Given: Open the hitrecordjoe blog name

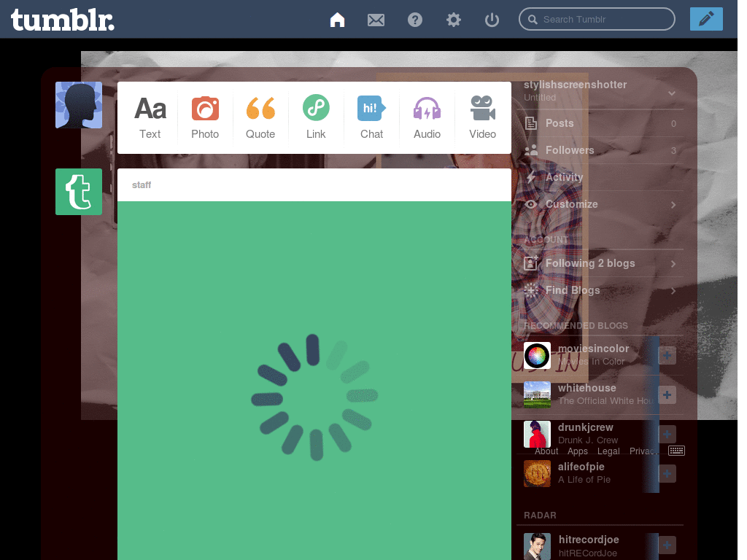Looking at the screenshot, I should 589,540.
